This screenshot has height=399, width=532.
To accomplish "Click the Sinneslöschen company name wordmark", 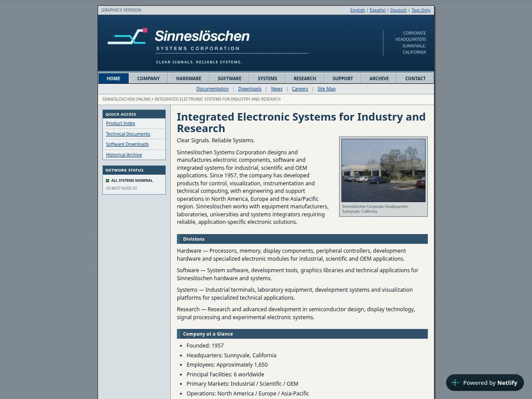I will pos(202,36).
